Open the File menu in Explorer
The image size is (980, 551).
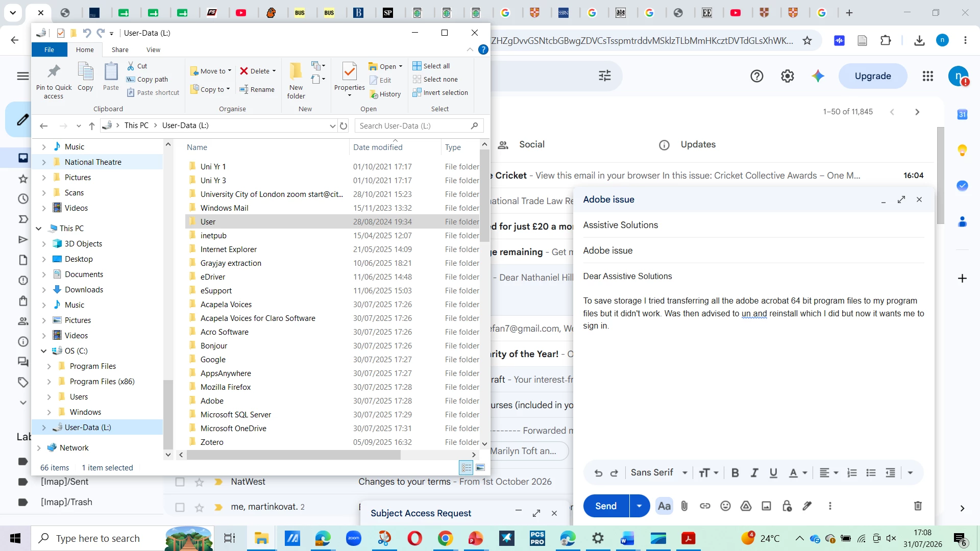pyautogui.click(x=49, y=49)
